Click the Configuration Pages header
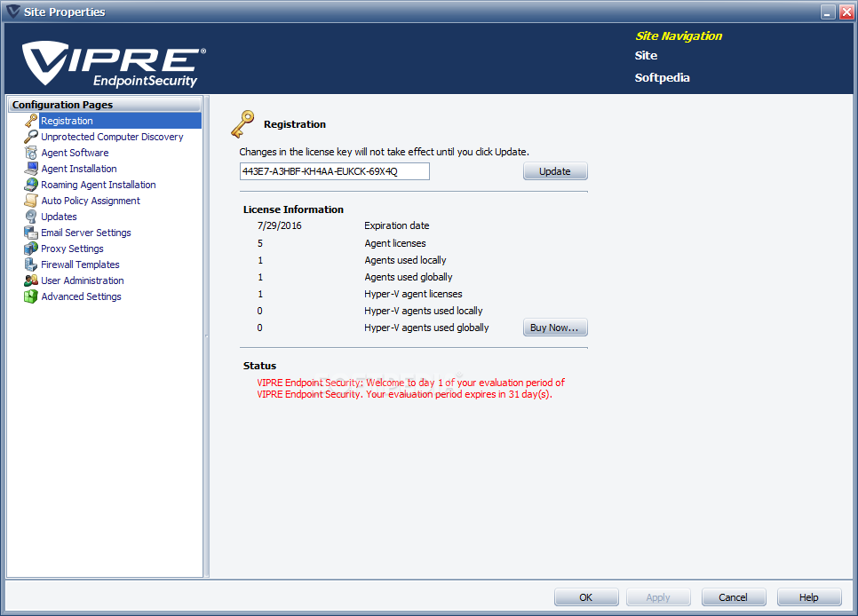This screenshot has height=616, width=858. tap(105, 105)
